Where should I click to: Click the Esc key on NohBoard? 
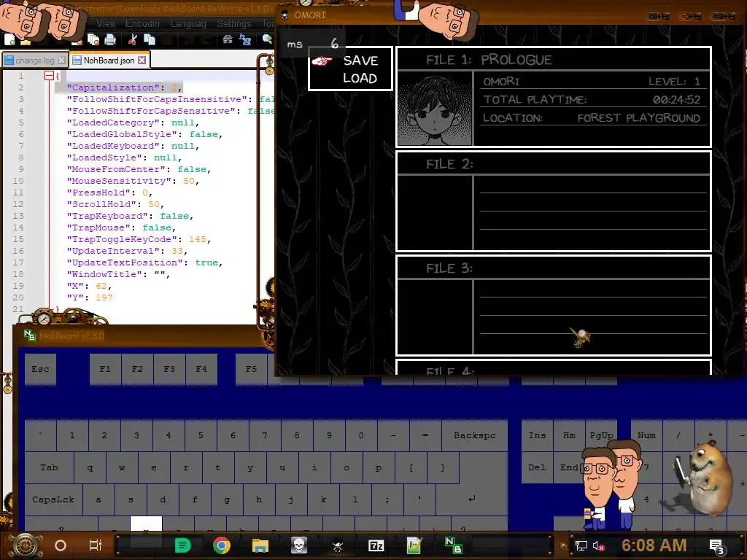[x=41, y=369]
